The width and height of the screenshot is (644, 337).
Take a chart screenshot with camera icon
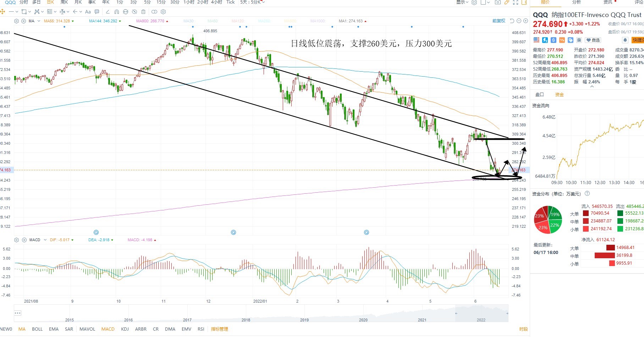click(x=498, y=2)
